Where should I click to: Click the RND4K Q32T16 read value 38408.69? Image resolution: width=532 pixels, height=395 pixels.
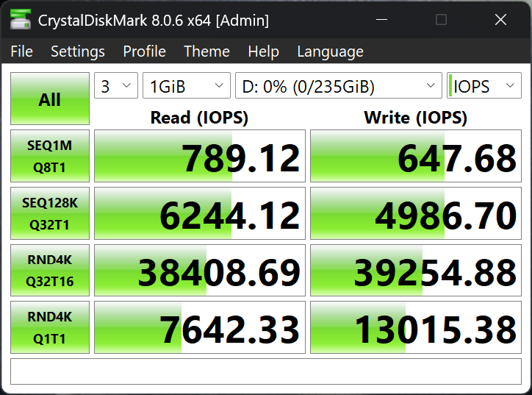(x=200, y=271)
